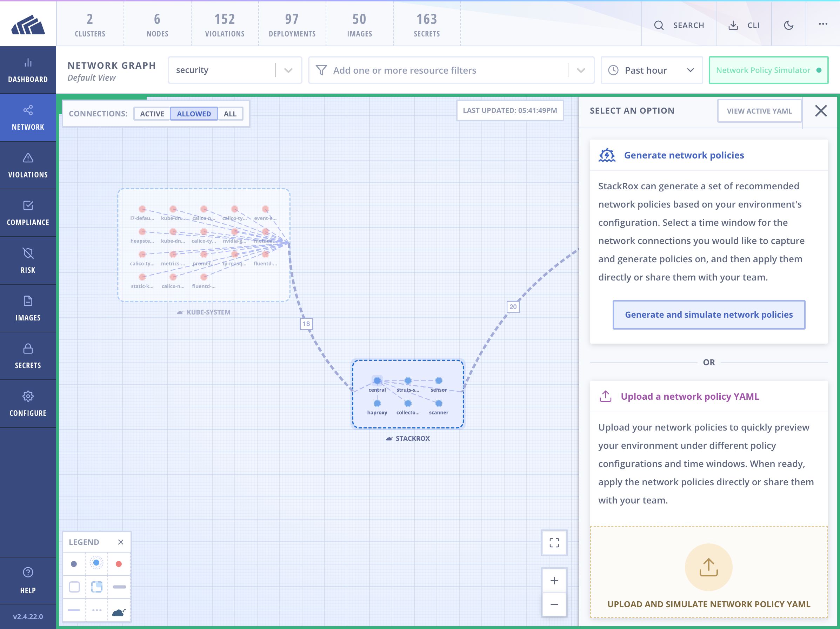The image size is (840, 629).
Task: Click Generate network policies heading
Action: click(x=684, y=155)
